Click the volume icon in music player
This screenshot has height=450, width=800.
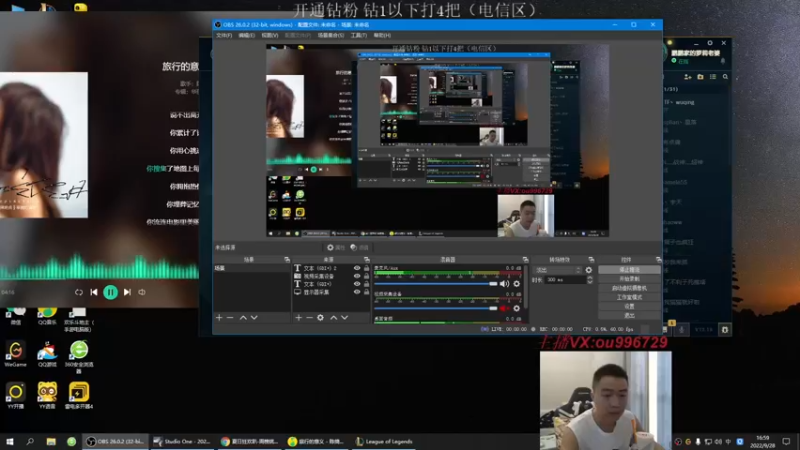(142, 292)
